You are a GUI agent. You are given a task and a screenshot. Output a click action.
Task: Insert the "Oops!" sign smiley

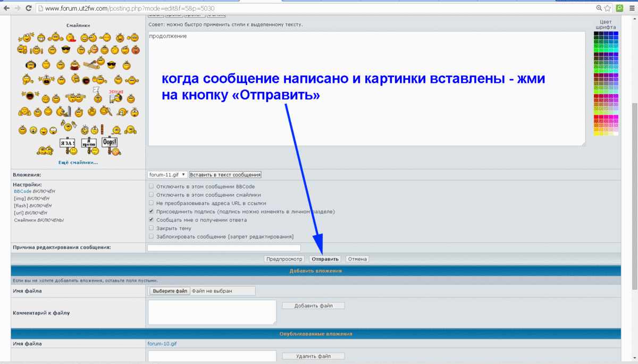108,142
